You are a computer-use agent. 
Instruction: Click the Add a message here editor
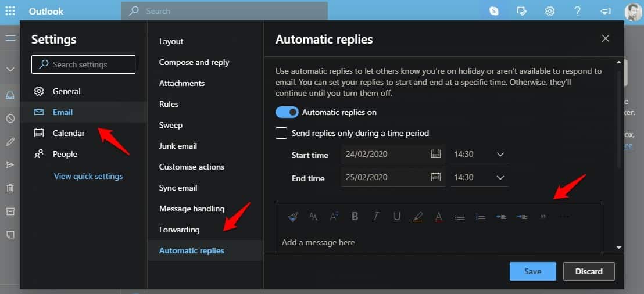coord(439,242)
